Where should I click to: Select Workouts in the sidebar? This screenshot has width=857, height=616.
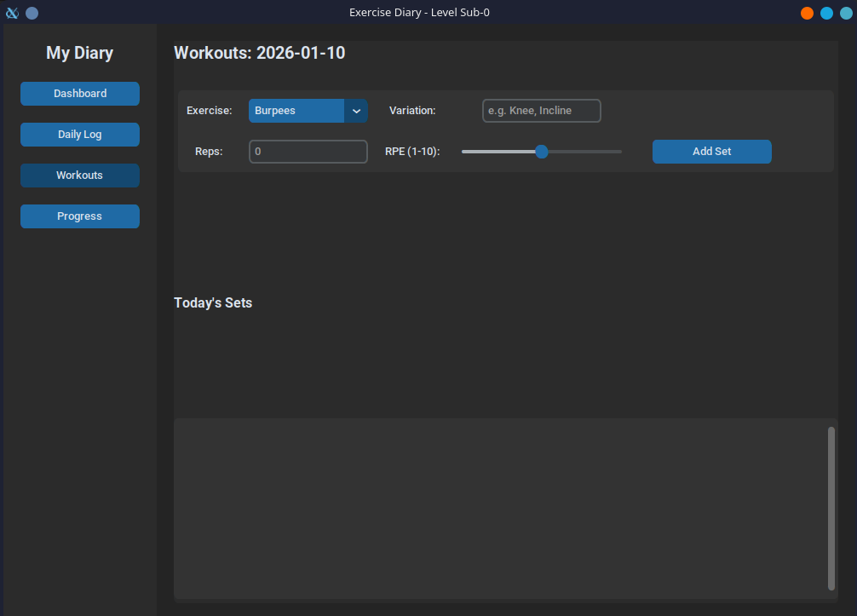pyautogui.click(x=79, y=175)
